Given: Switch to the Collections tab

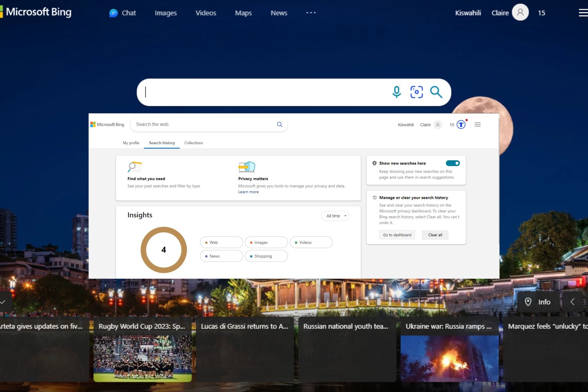Looking at the screenshot, I should (194, 143).
